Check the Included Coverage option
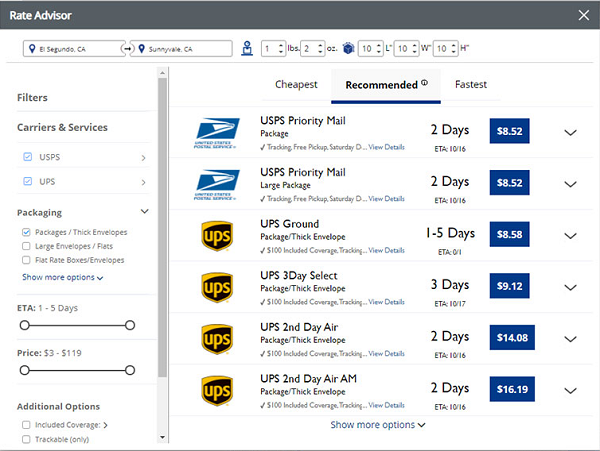The width and height of the screenshot is (600, 451). [x=26, y=425]
